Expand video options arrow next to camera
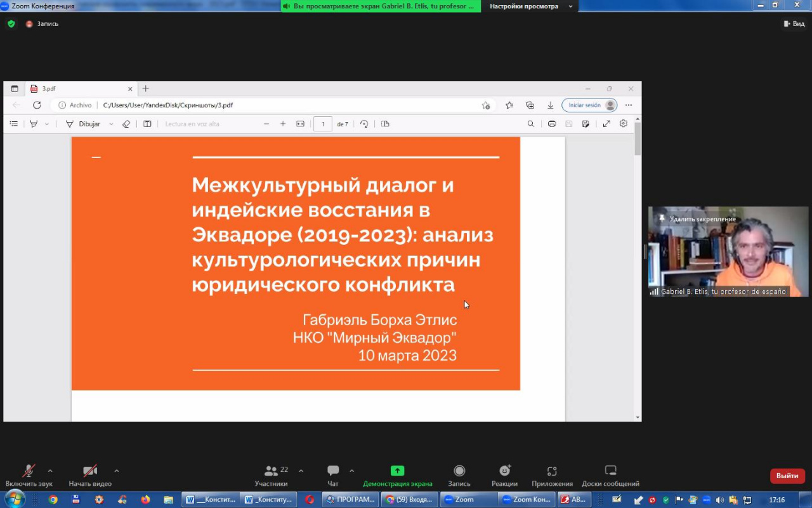The width and height of the screenshot is (812, 508). pos(117,471)
